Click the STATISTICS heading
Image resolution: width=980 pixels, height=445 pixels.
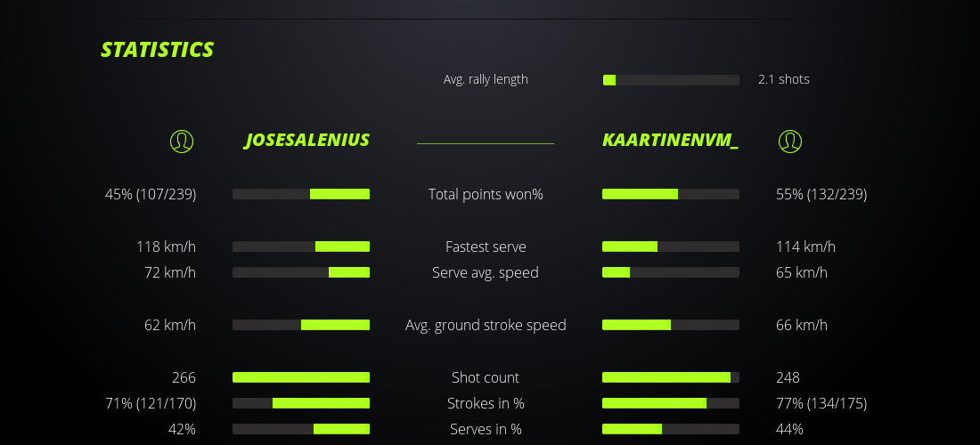pos(158,50)
